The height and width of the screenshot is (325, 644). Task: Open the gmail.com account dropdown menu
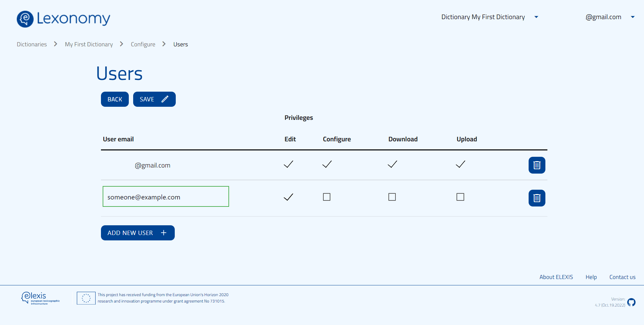coord(632,17)
